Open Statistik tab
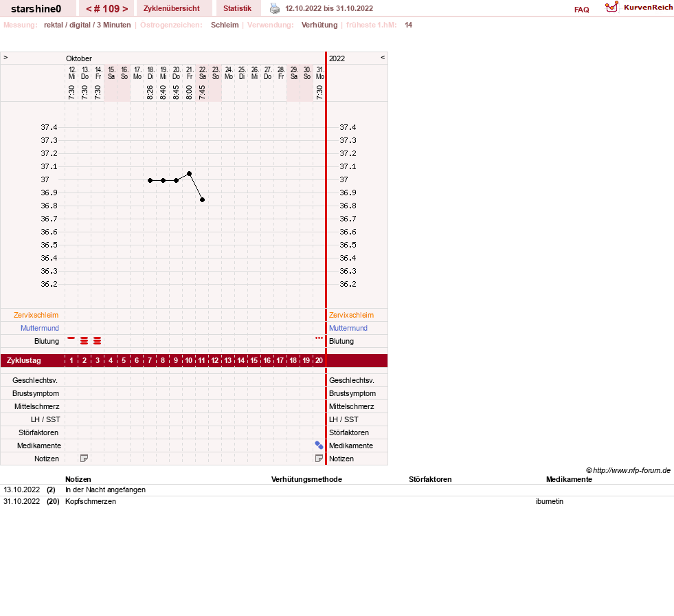This screenshot has width=674, height=616. (237, 9)
